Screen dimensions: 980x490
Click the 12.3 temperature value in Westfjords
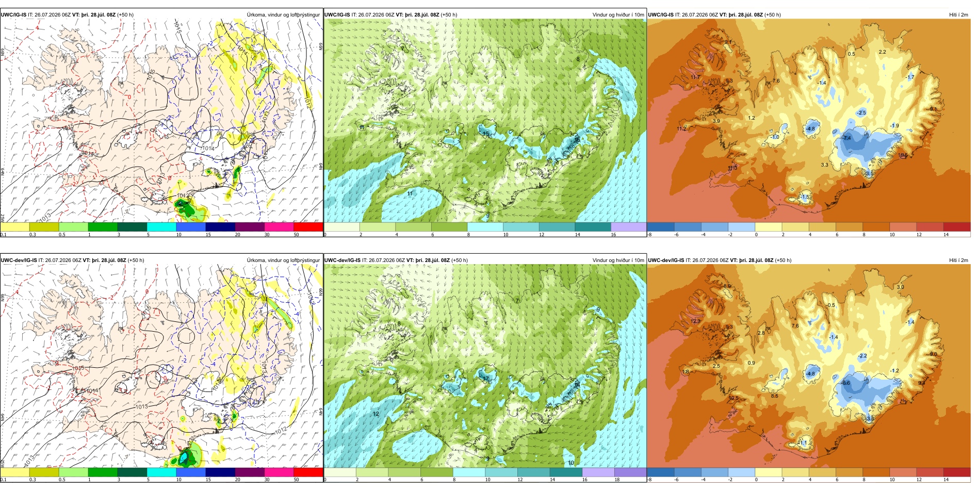coord(695,321)
